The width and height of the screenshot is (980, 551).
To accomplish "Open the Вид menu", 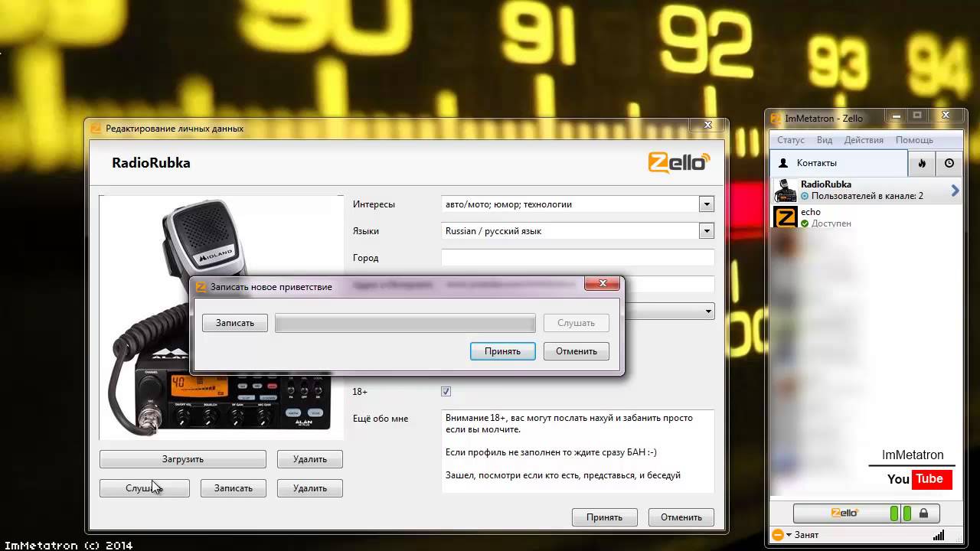I will pyautogui.click(x=825, y=140).
